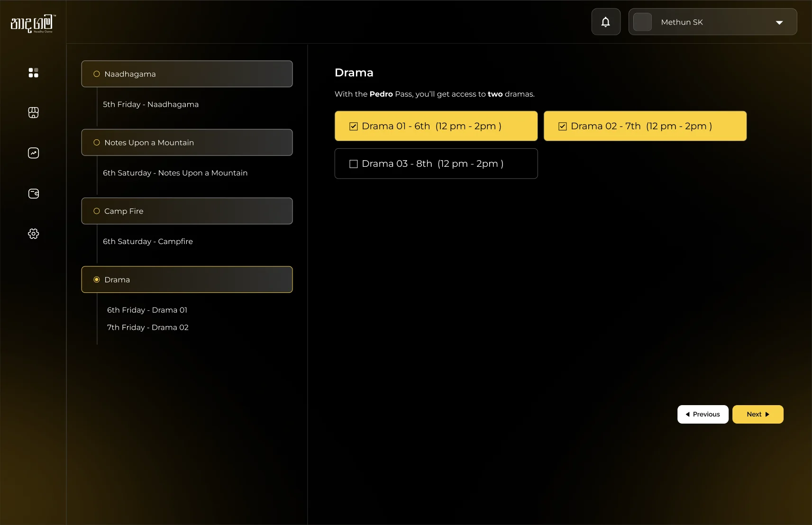Select the Naadhagama radio button

[97, 74]
